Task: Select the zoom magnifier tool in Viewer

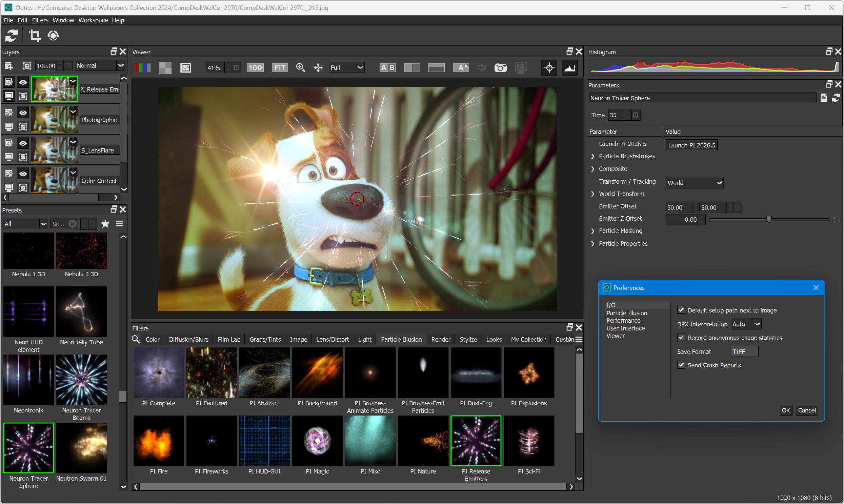Action: [x=301, y=67]
